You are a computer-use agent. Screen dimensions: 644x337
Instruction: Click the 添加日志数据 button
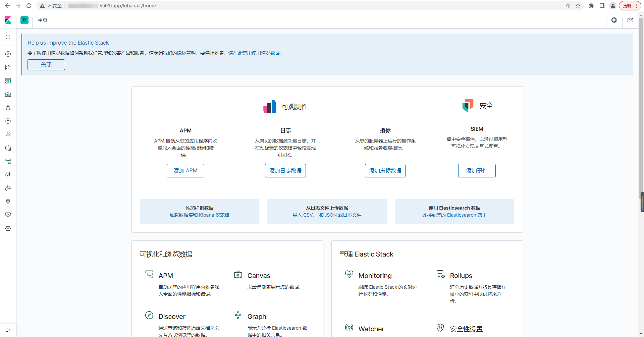point(285,171)
